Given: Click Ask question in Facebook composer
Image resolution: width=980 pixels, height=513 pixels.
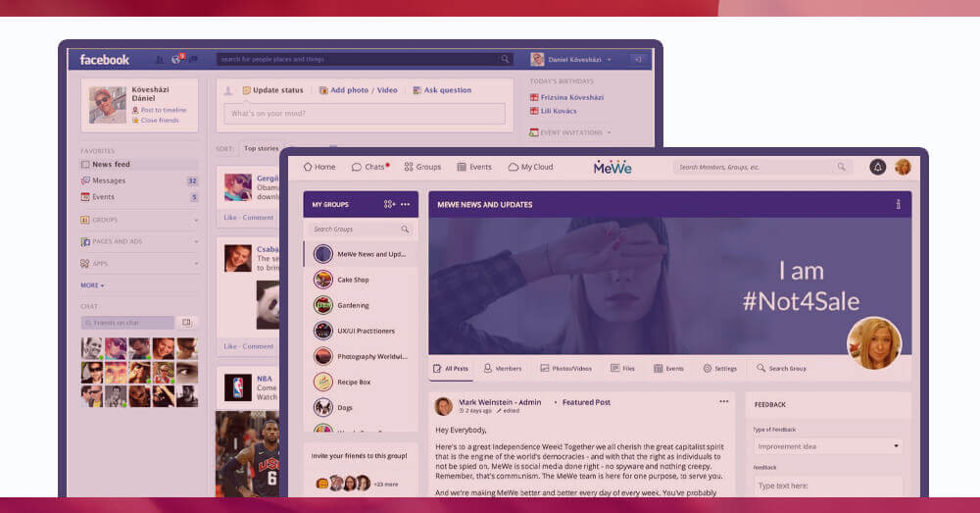Looking at the screenshot, I should (x=442, y=90).
